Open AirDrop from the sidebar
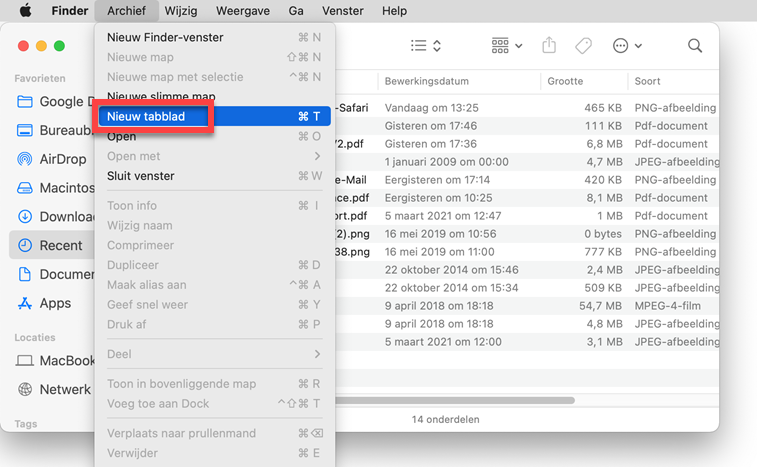This screenshot has height=467, width=757. 52,159
